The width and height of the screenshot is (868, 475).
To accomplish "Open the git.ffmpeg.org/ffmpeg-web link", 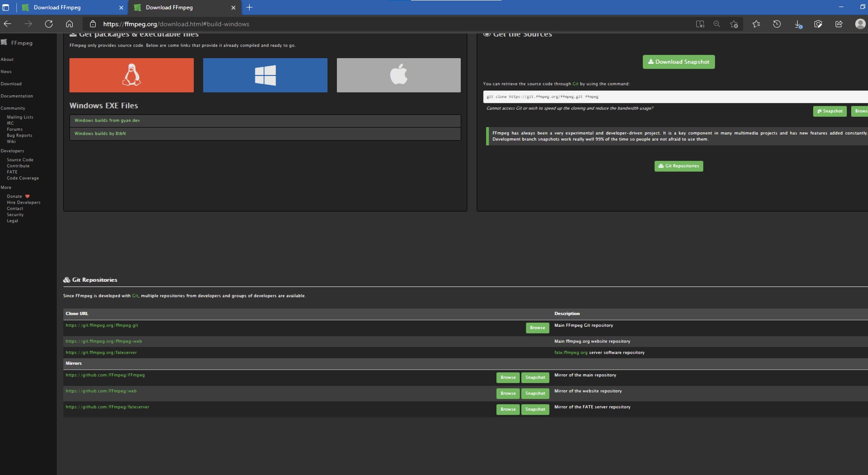I will [104, 341].
